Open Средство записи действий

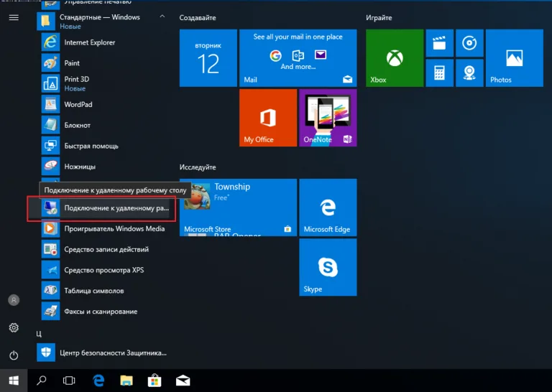[103, 250]
